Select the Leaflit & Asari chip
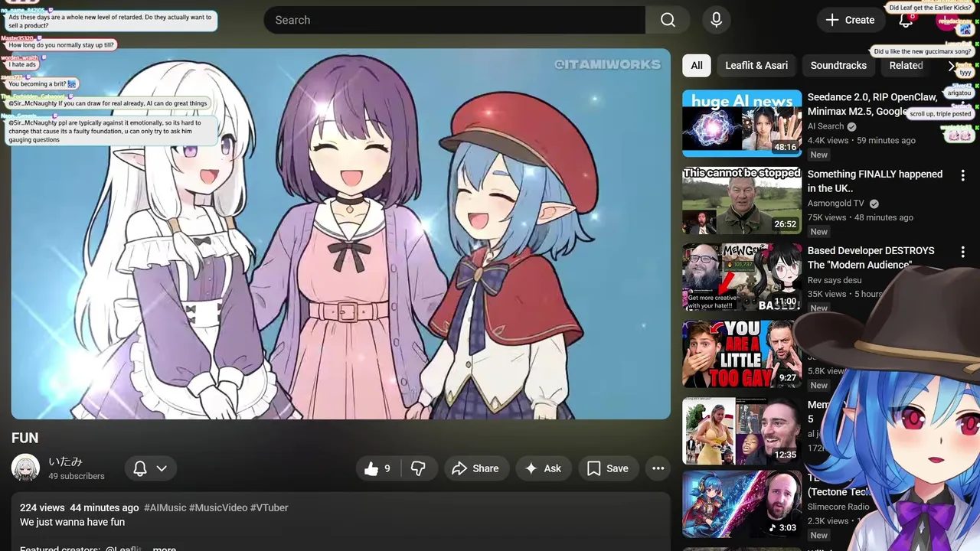 [x=756, y=65]
